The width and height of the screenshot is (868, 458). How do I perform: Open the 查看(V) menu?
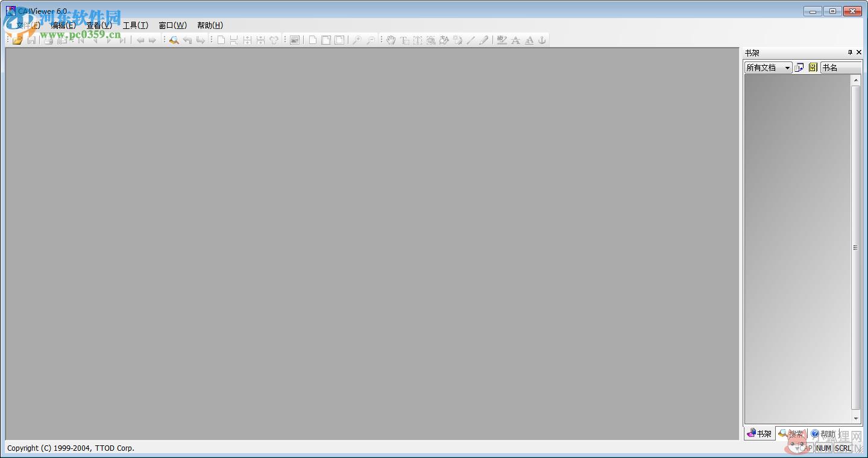pyautogui.click(x=99, y=25)
